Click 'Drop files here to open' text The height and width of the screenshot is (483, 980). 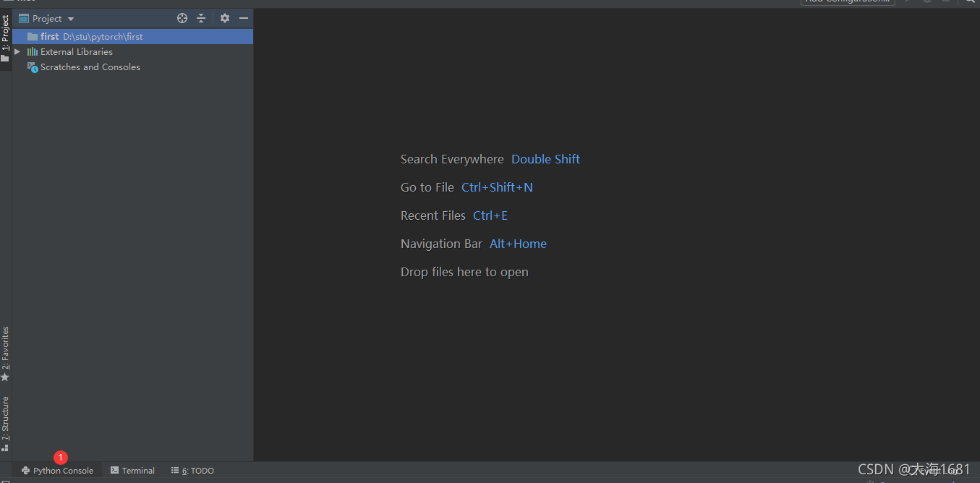coord(464,272)
